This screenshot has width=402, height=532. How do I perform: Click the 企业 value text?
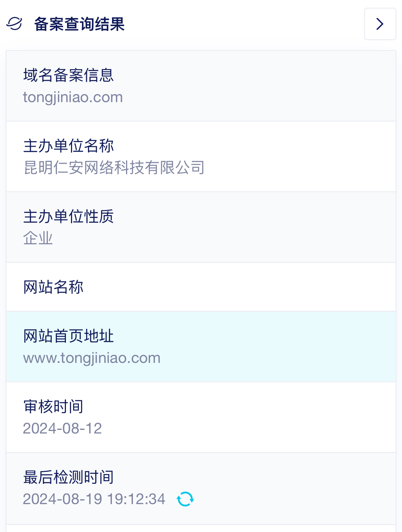[x=38, y=238]
